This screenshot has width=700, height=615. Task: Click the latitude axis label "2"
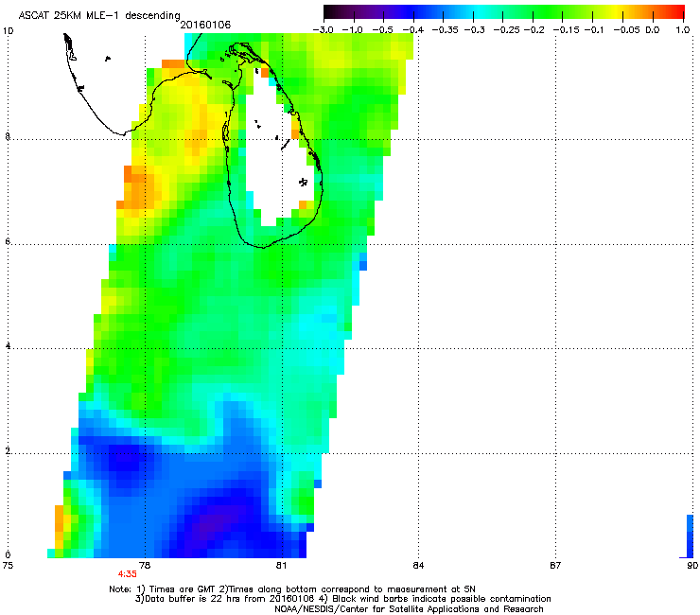click(x=8, y=451)
